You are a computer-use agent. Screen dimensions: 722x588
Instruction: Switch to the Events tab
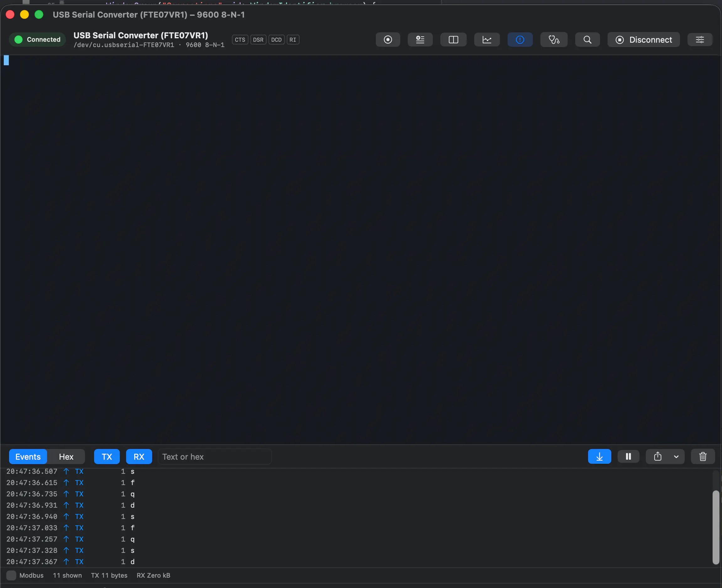coord(28,457)
